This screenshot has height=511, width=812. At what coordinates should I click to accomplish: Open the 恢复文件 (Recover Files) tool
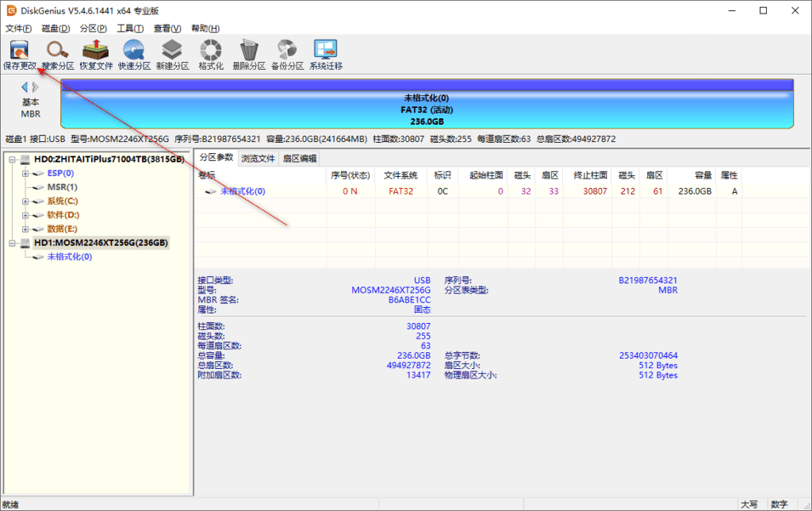pos(95,52)
